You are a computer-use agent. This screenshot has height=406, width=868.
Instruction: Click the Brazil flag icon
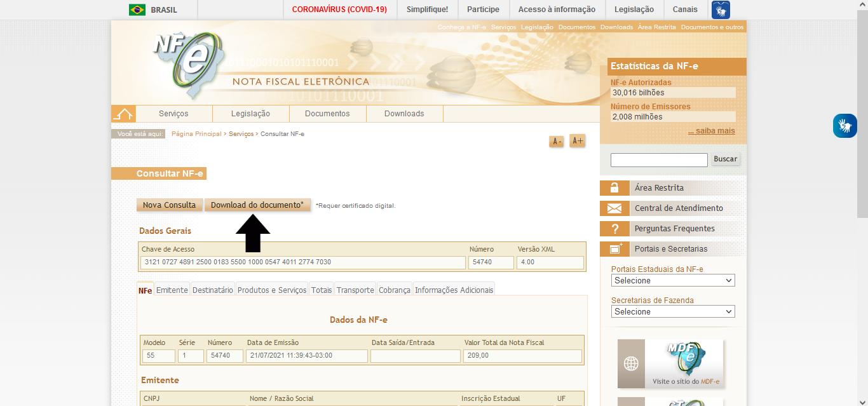pyautogui.click(x=137, y=10)
